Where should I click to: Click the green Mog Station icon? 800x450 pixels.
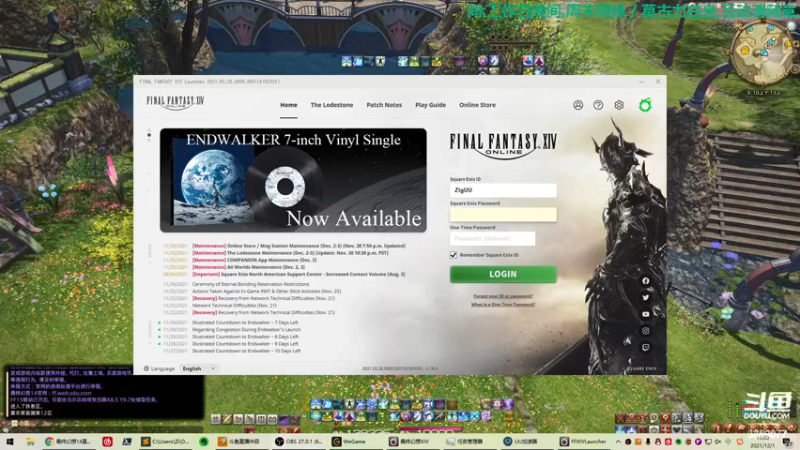(x=645, y=105)
